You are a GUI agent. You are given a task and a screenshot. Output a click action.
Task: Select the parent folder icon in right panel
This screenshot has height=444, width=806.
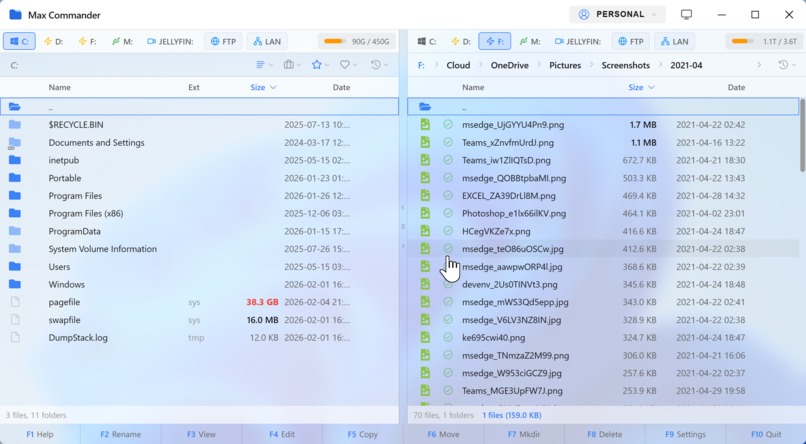[425, 107]
